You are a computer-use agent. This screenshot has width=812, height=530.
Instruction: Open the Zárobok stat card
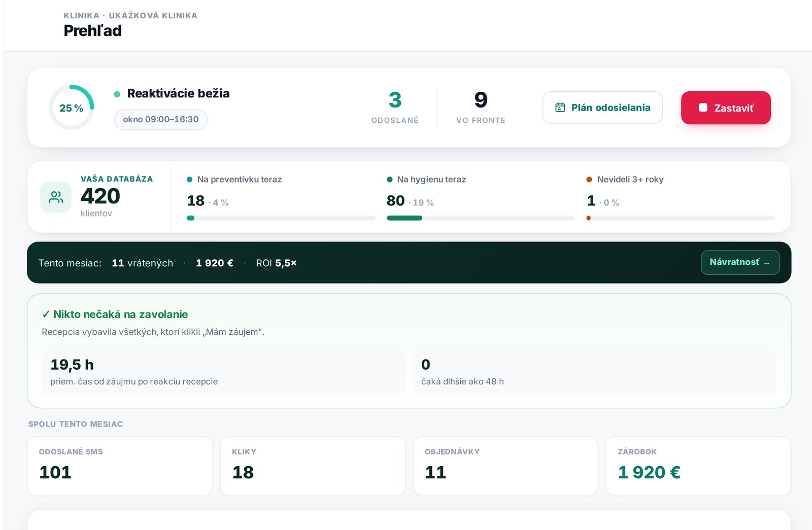(698, 466)
